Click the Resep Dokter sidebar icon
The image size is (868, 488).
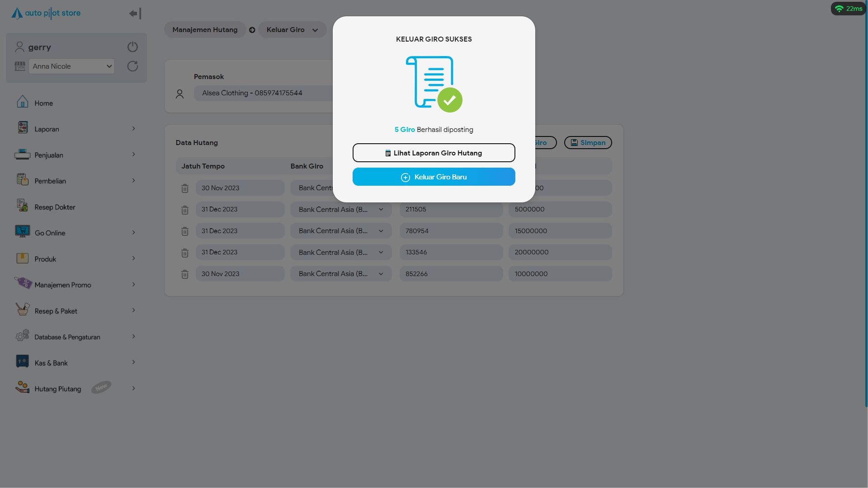click(x=22, y=206)
